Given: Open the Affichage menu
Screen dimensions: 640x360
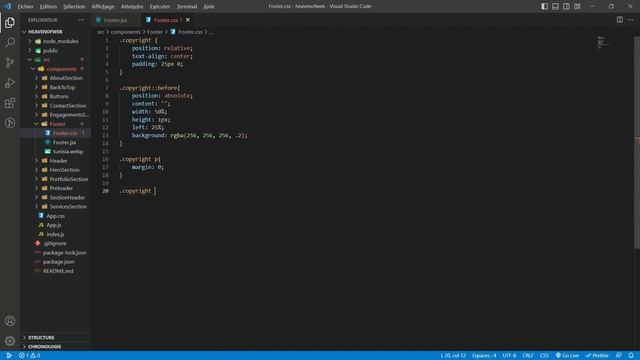Looking at the screenshot, I should point(103,7).
